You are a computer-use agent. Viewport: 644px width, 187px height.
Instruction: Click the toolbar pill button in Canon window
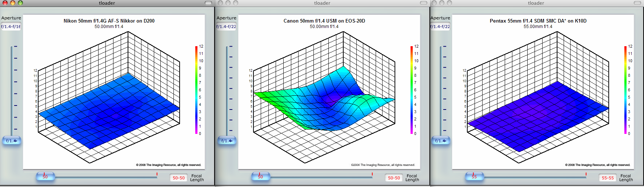(424, 3)
